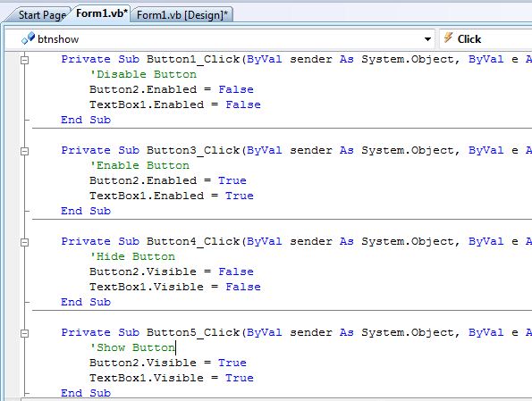Screen dimensions: 532x401
Task: Click line Button2.Enabled = False
Action: click(172, 89)
